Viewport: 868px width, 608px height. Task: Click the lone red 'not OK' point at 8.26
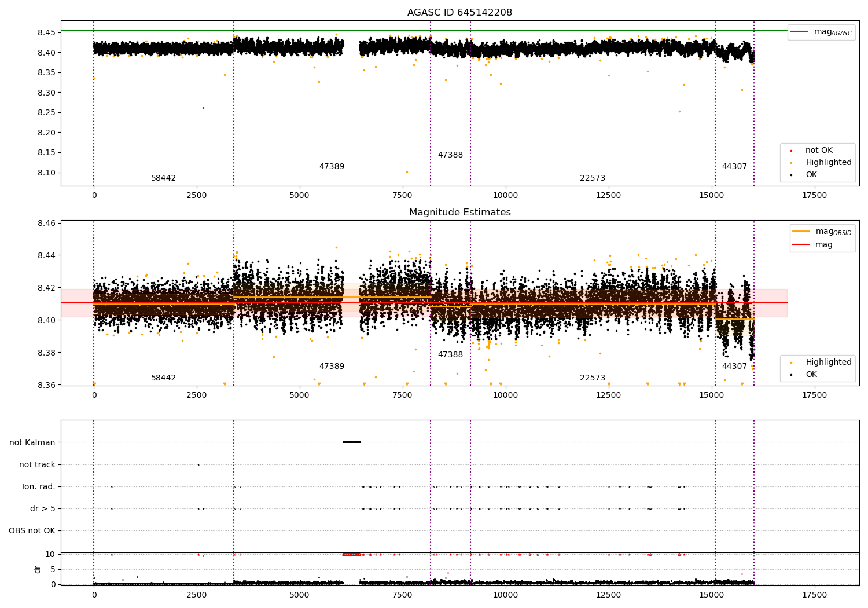tap(203, 108)
